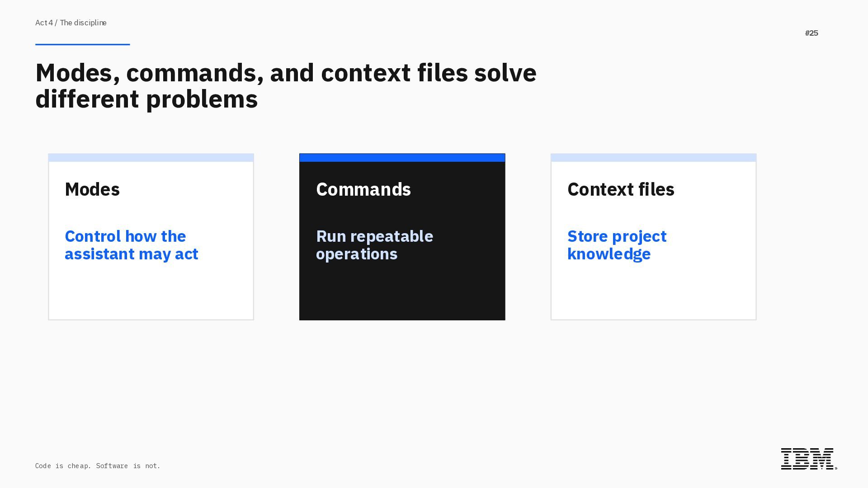Click the blue underline beneath the section label
This screenshot has height=488, width=868.
pyautogui.click(x=82, y=44)
